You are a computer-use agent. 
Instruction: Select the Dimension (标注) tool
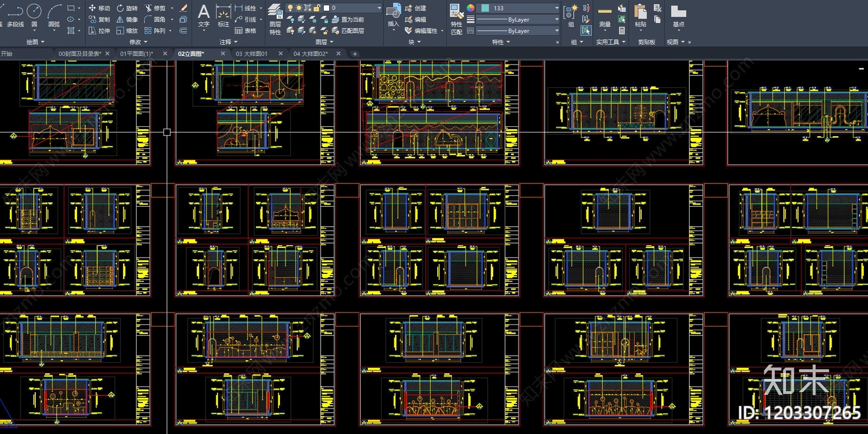point(224,16)
